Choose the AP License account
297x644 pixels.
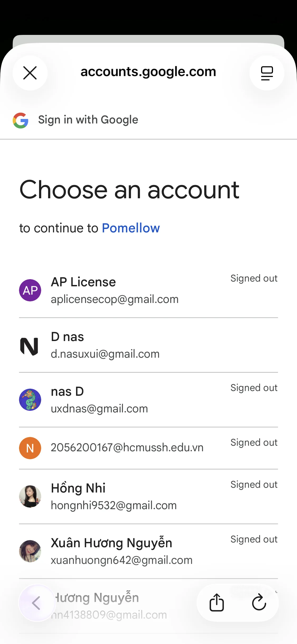click(x=132, y=290)
